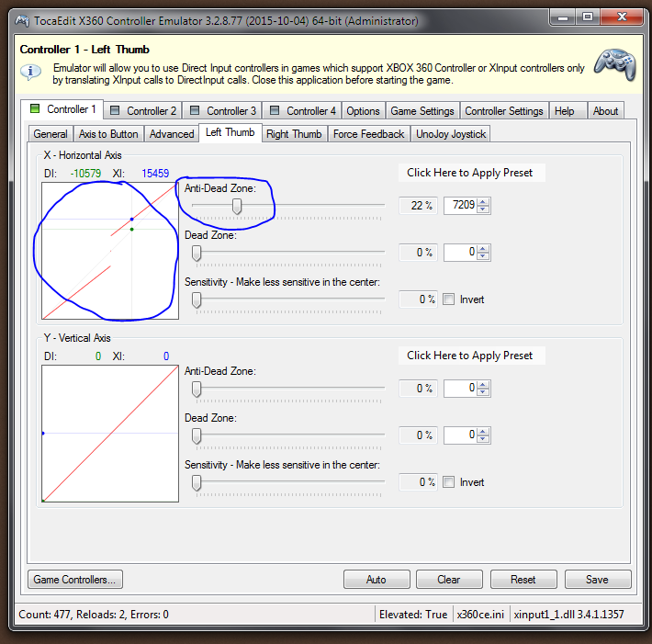Viewport: 652px width, 644px height.
Task: Click the X axis Dead Zone slider thumb
Action: pyautogui.click(x=197, y=253)
